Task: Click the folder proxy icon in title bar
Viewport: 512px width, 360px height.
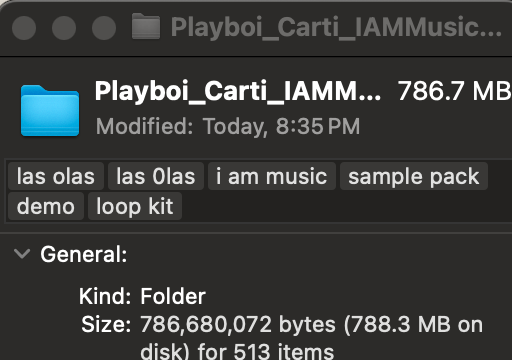Action: (x=146, y=27)
